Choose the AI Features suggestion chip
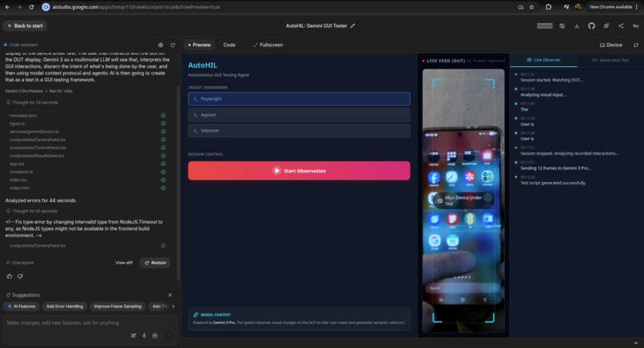The height and width of the screenshot is (348, 644). click(x=22, y=306)
